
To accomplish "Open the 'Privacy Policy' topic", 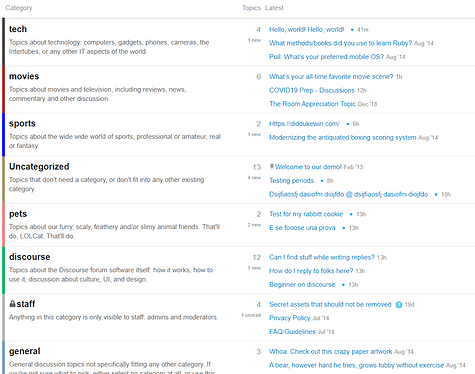I will coord(290,318).
